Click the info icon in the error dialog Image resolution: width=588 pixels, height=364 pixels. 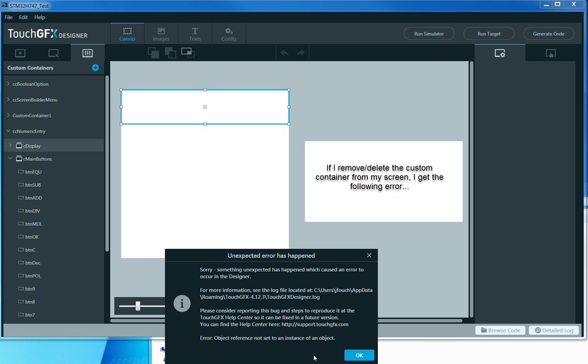coord(182,303)
